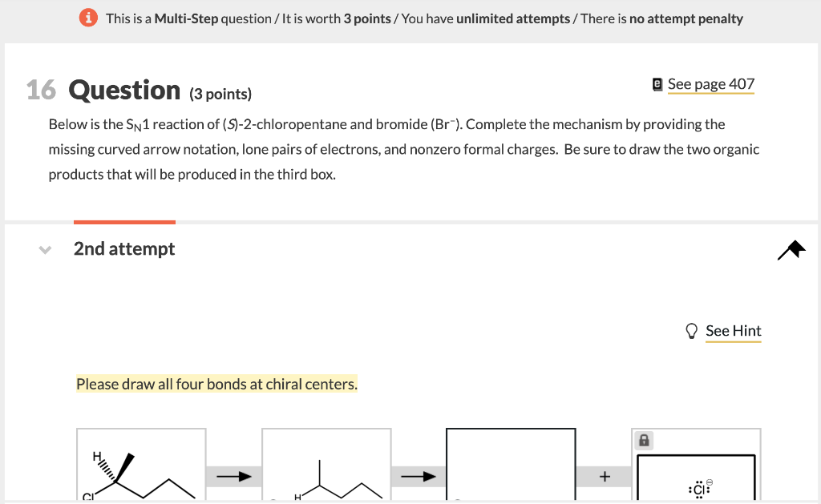The image size is (821, 504).
Task: Click the second reaction arrow before the products box
Action: point(418,476)
